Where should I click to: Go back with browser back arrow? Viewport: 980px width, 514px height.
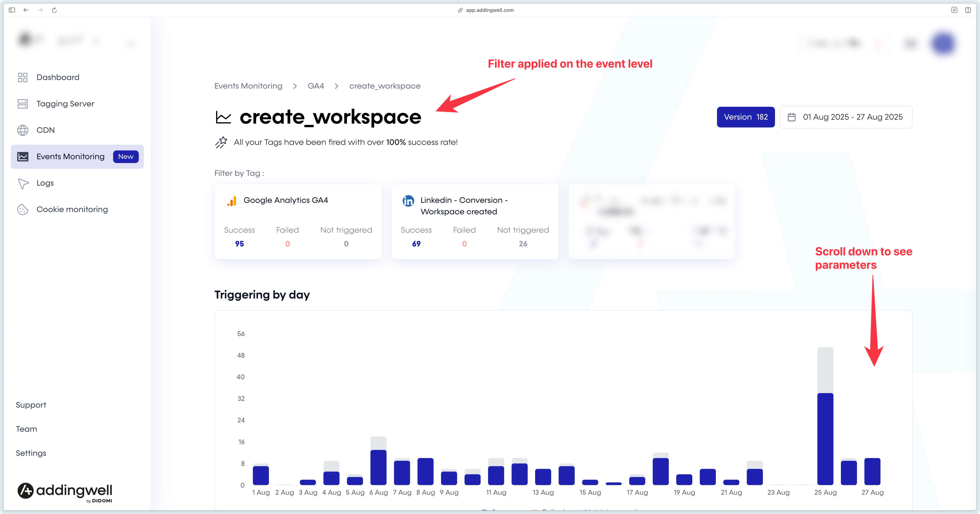click(x=26, y=10)
